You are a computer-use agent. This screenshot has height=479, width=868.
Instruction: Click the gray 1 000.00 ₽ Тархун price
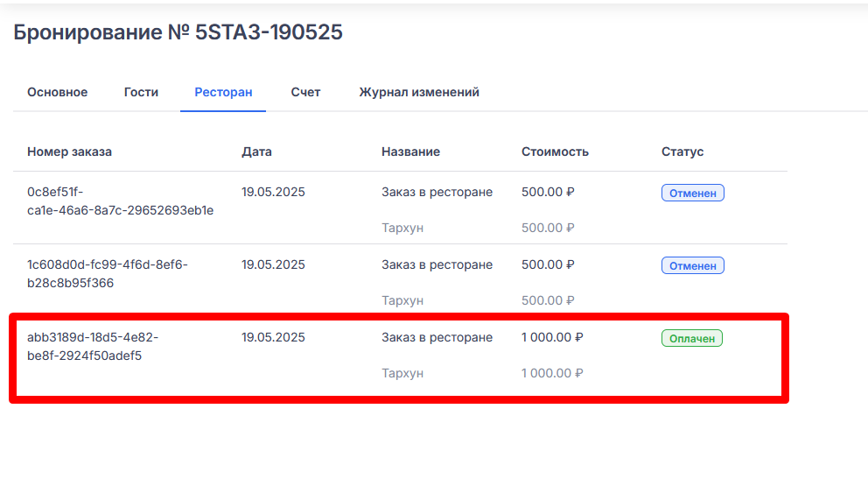[x=552, y=373]
